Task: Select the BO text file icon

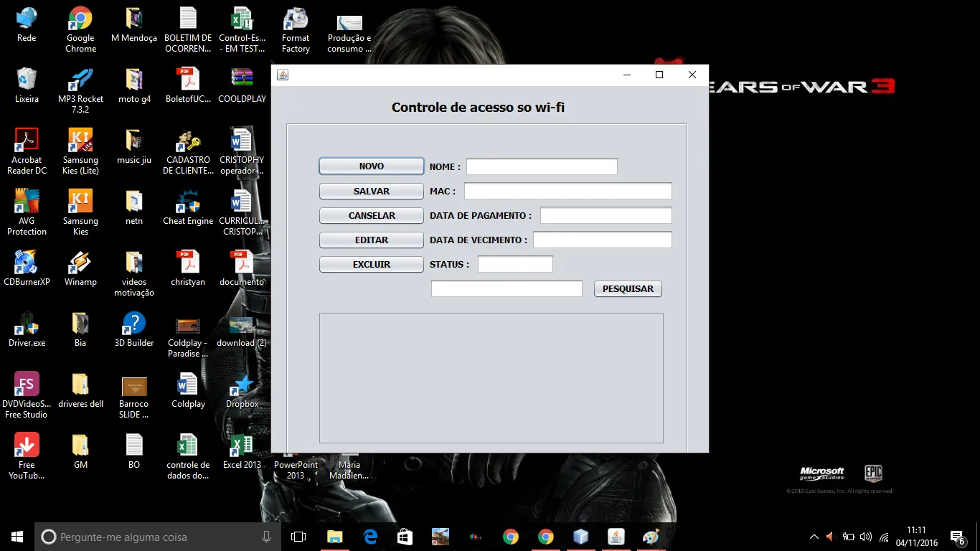Action: 134,453
